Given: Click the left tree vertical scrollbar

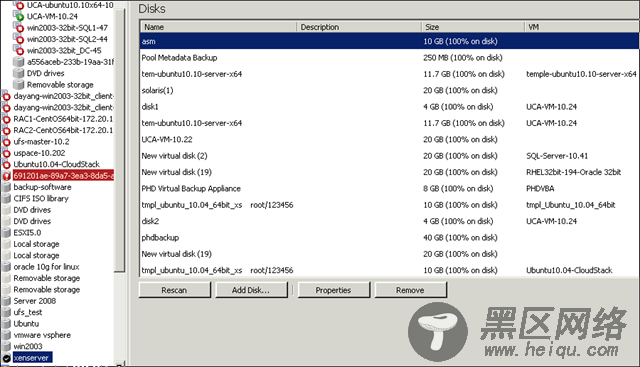Looking at the screenshot, I should [120, 139].
